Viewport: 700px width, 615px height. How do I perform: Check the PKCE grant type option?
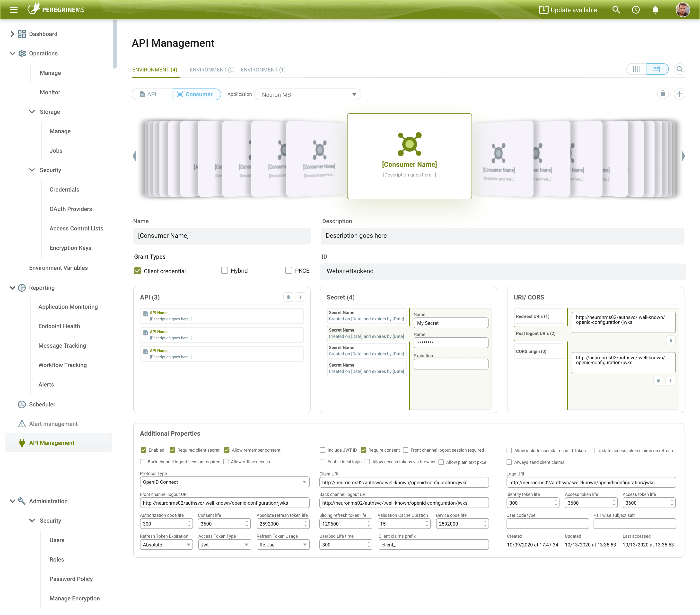pos(289,271)
